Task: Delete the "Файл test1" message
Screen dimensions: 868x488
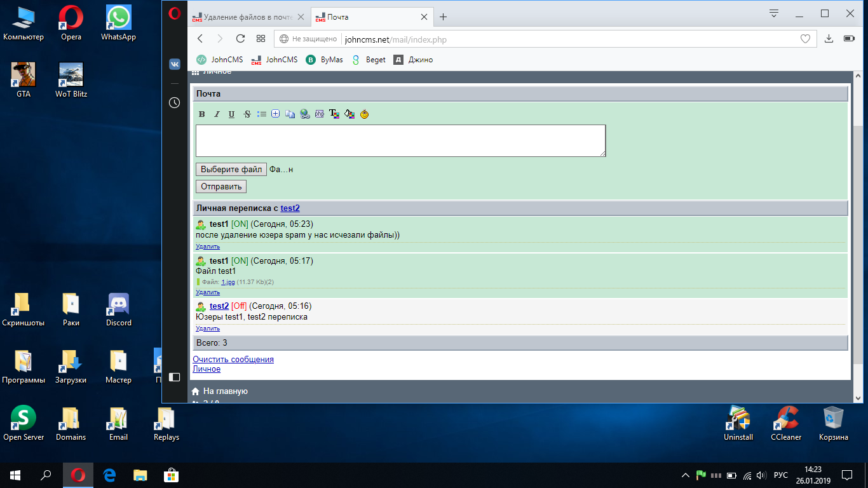Action: point(208,292)
